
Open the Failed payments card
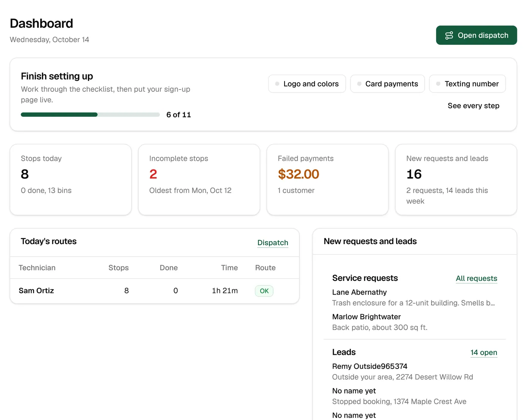tap(327, 180)
